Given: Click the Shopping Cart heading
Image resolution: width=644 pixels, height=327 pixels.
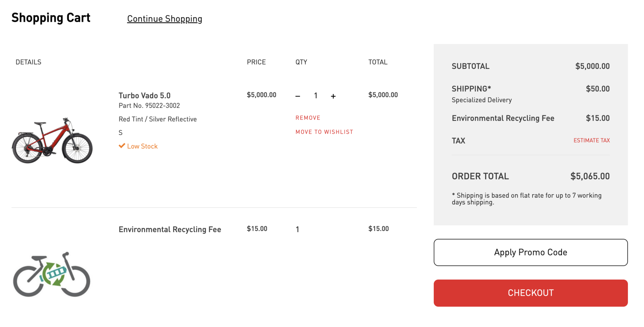Looking at the screenshot, I should point(51,18).
